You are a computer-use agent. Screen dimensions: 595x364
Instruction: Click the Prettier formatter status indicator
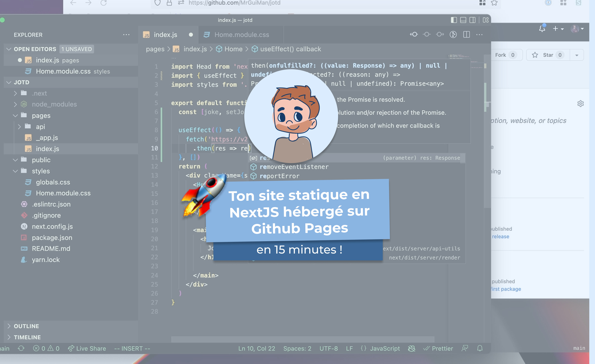point(439,349)
